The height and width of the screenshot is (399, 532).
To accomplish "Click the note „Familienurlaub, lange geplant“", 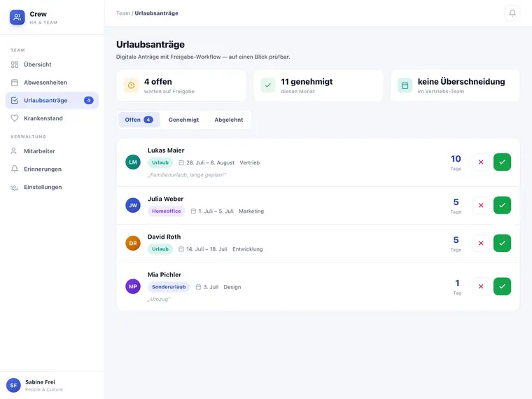I will pos(187,175).
